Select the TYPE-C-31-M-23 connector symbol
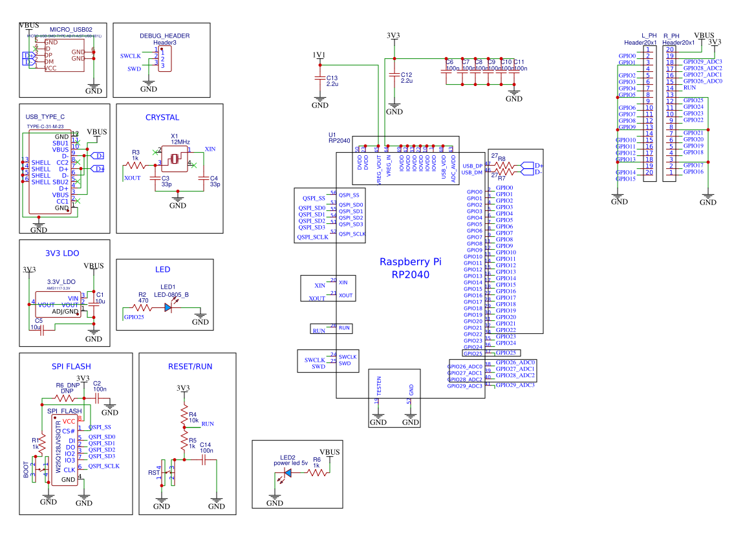 (x=50, y=171)
